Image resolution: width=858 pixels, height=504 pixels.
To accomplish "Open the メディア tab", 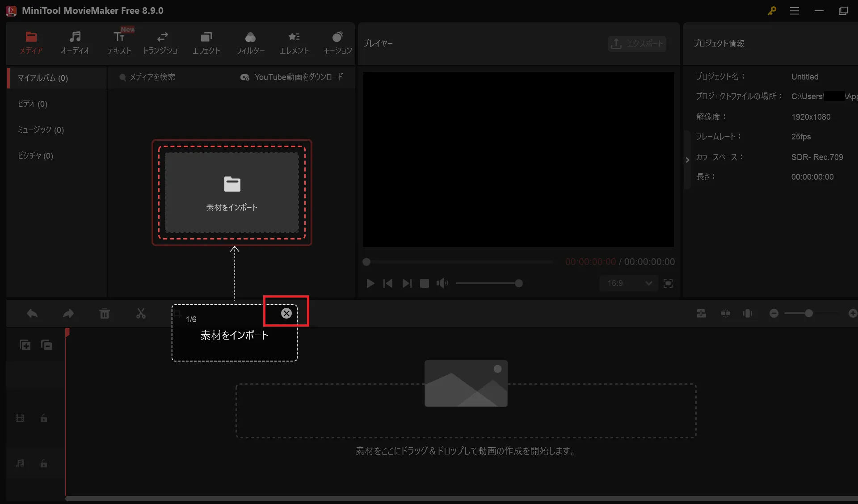I will [x=31, y=43].
